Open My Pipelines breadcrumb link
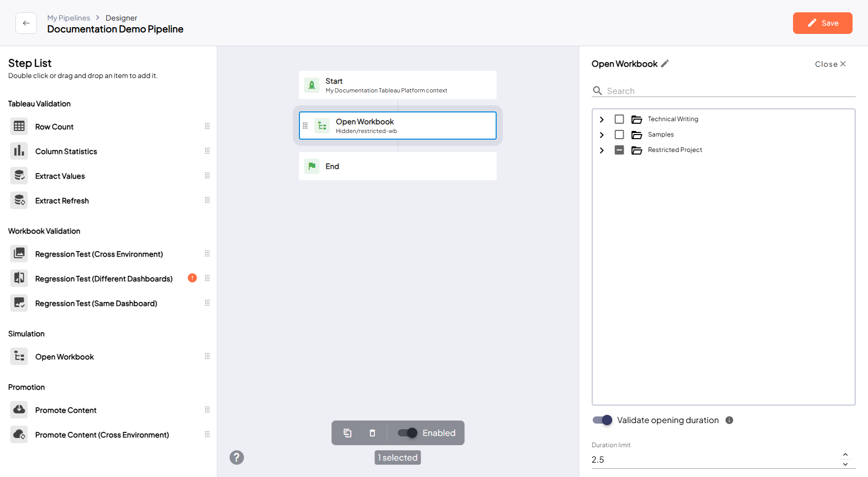 tap(69, 18)
